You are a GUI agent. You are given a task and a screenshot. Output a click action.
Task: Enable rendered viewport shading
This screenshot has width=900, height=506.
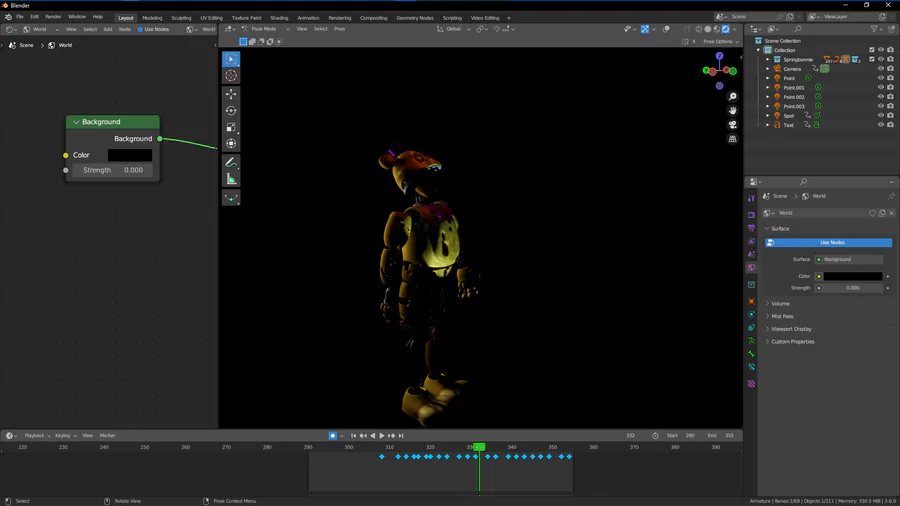pyautogui.click(x=726, y=29)
